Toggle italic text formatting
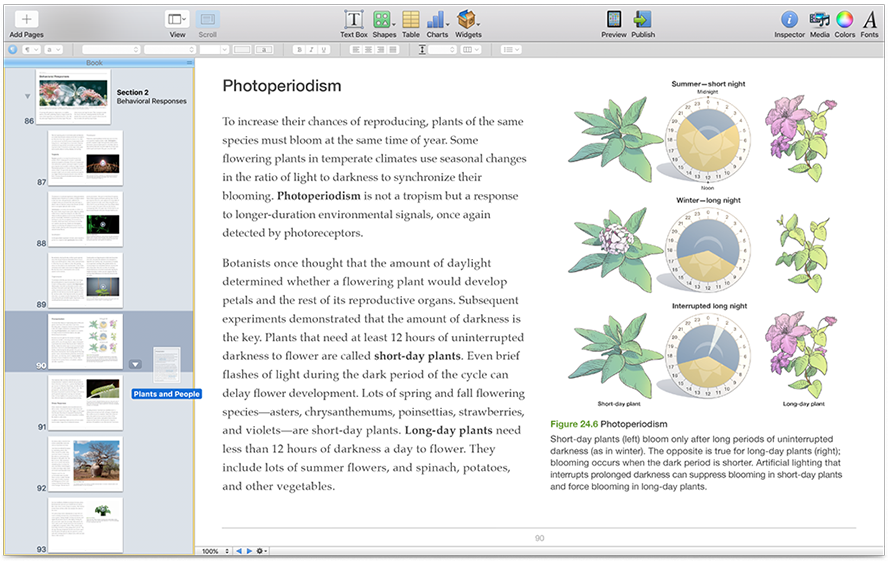Viewport: 888px width, 562px height. [311, 49]
